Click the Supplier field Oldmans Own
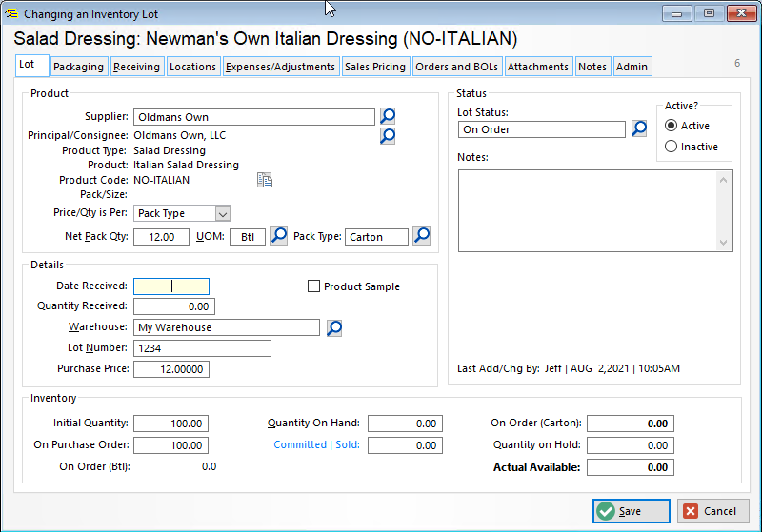 tap(254, 117)
